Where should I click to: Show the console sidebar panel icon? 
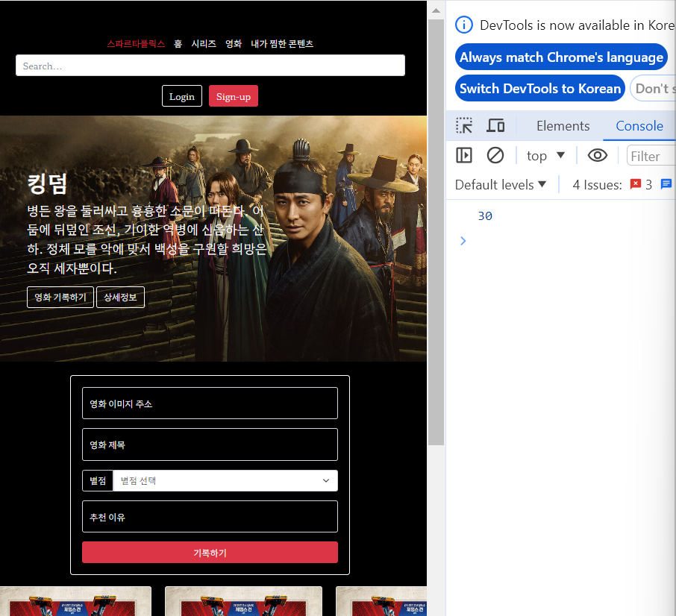click(464, 155)
